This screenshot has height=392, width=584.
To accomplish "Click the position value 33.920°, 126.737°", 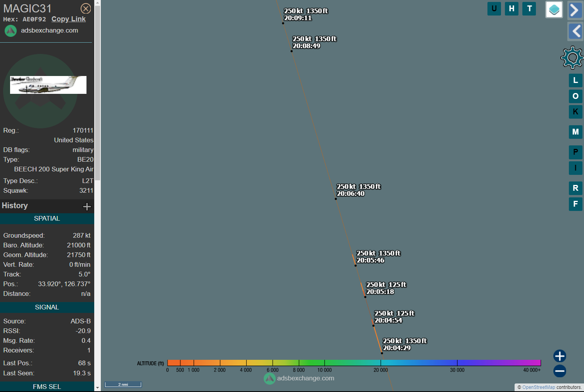I will (x=64, y=284).
